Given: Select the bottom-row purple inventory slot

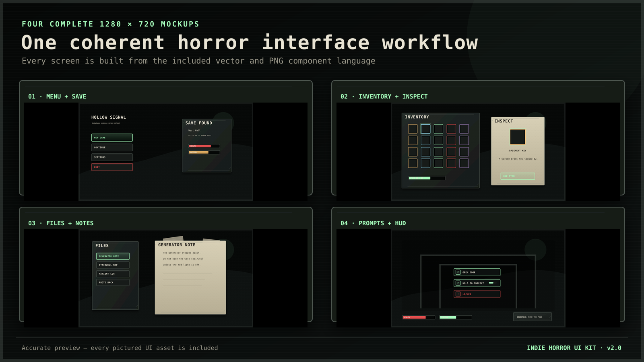Looking at the screenshot, I should 464,163.
